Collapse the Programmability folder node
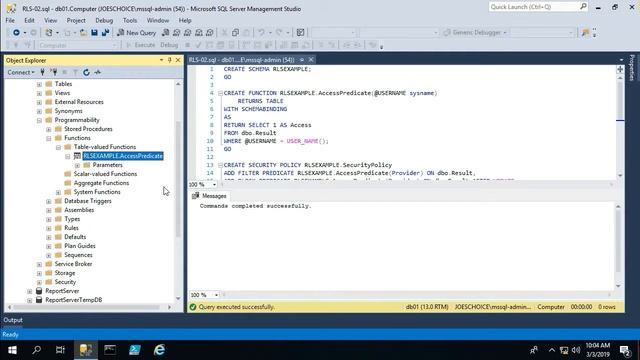The image size is (640, 360). point(39,120)
